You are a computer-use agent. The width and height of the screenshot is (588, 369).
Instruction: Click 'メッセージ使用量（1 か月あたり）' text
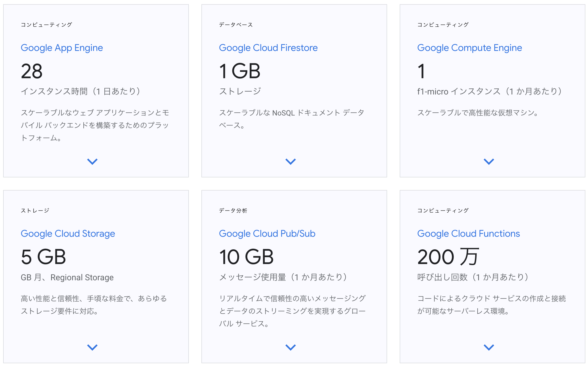coord(283,277)
